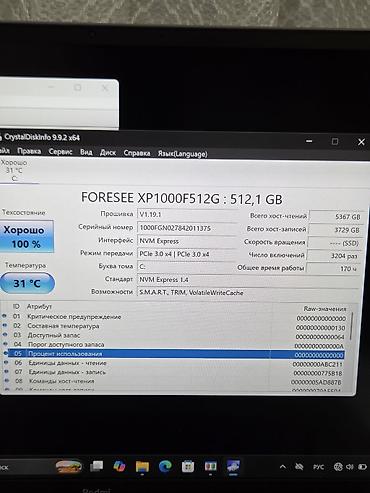Click the features field S.M.A.R.T., TRIM, VolatileWriteCache
Viewport: 370px width, 493px height.
coord(248,292)
